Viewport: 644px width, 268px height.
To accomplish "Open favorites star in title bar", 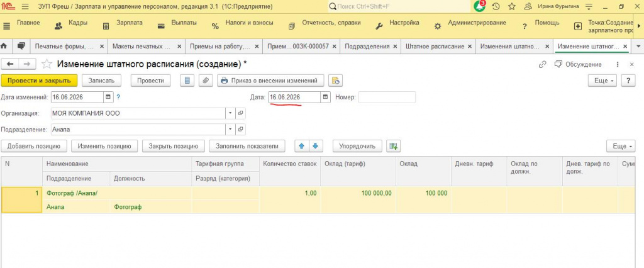I will tap(512, 6).
